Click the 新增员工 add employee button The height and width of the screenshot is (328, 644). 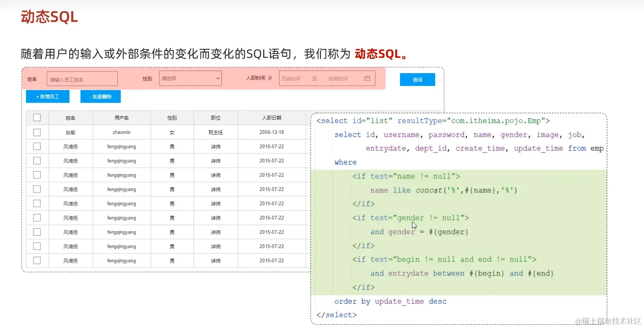click(48, 97)
